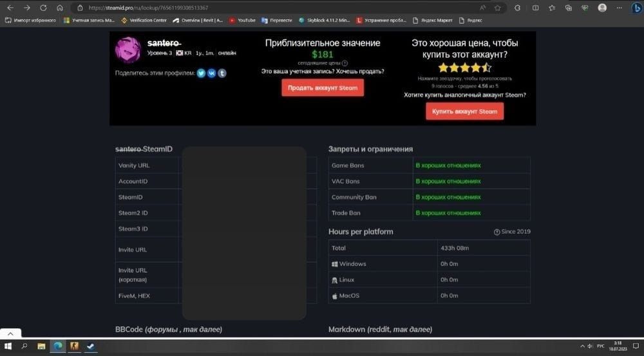Open the Windows Start menu
This screenshot has height=356, width=644.
click(8, 346)
